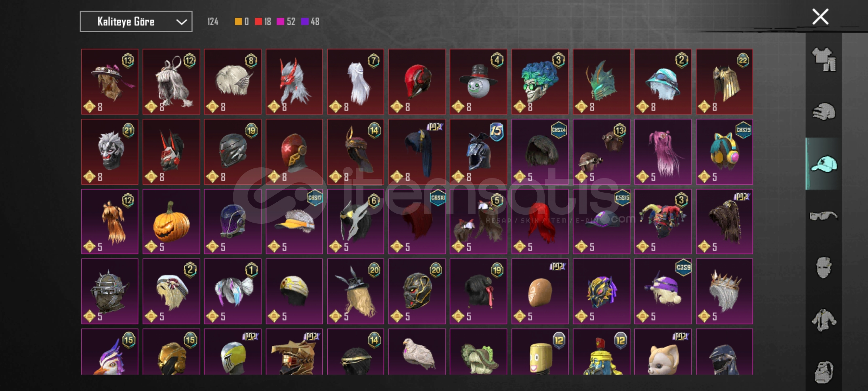Select the jack-o-lantern pumpkin head item
868x391 pixels.
tap(171, 222)
